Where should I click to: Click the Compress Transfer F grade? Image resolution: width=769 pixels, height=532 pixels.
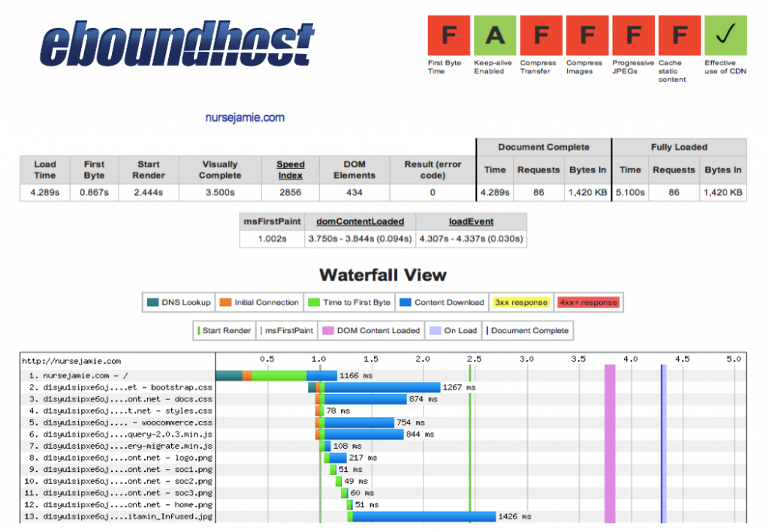coord(541,35)
